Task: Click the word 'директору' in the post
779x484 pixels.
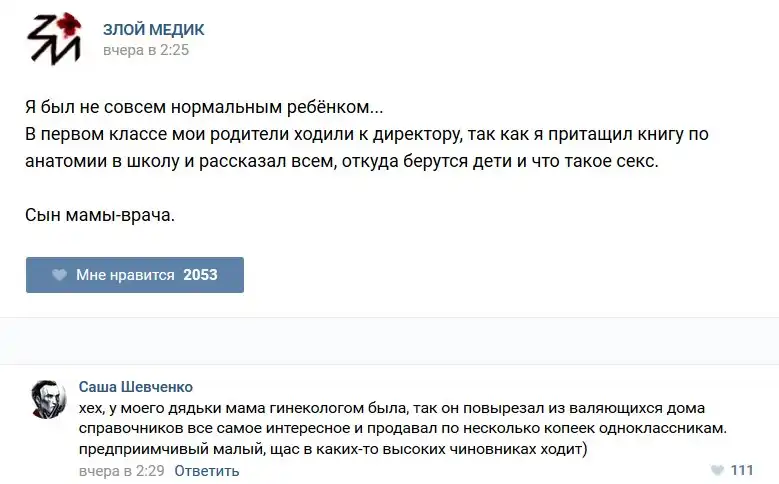Action: point(411,133)
